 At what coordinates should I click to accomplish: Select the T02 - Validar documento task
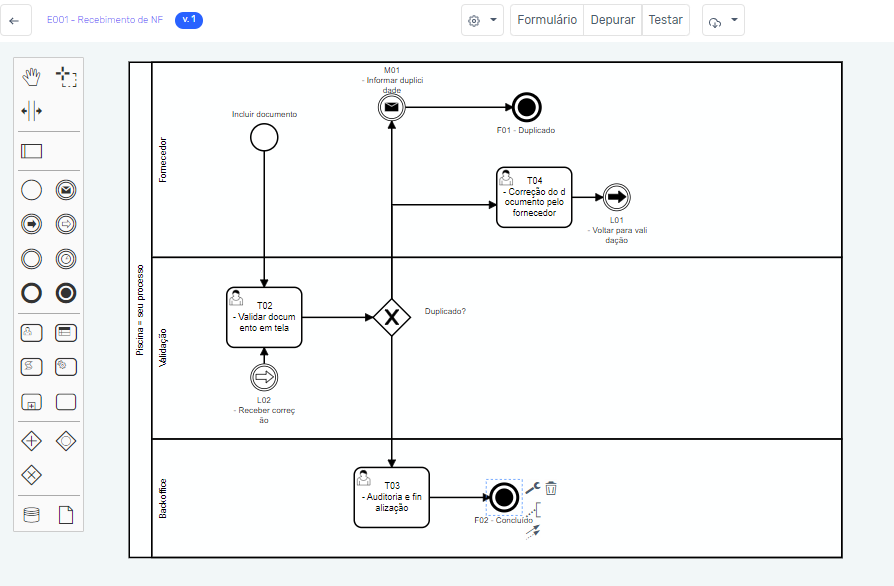263,316
